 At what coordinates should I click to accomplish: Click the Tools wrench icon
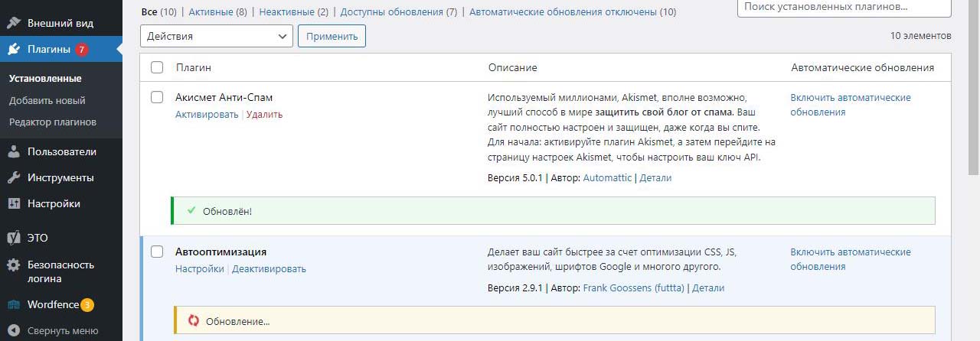click(x=14, y=177)
